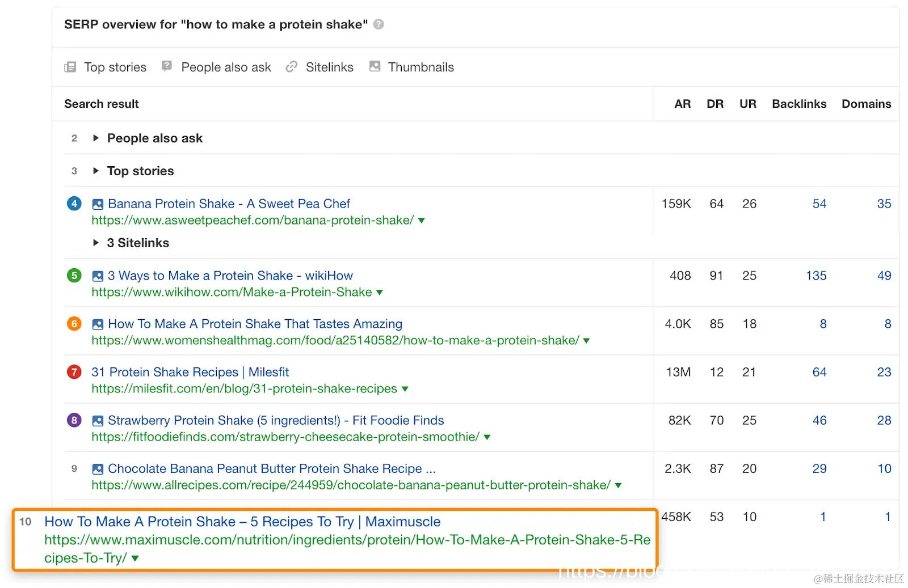The image size is (908, 588).
Task: Click domains count 35 for Sweet Pea Chef
Action: tap(884, 204)
